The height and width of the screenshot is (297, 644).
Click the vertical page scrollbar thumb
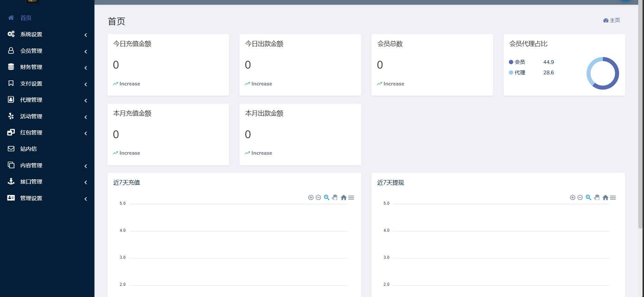(640, 115)
